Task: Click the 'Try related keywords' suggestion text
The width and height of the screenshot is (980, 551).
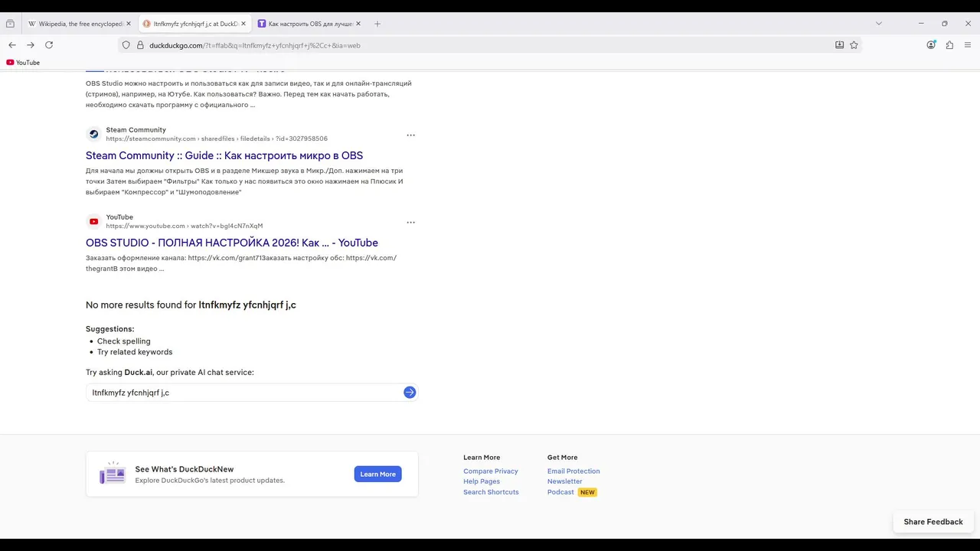Action: pyautogui.click(x=135, y=352)
